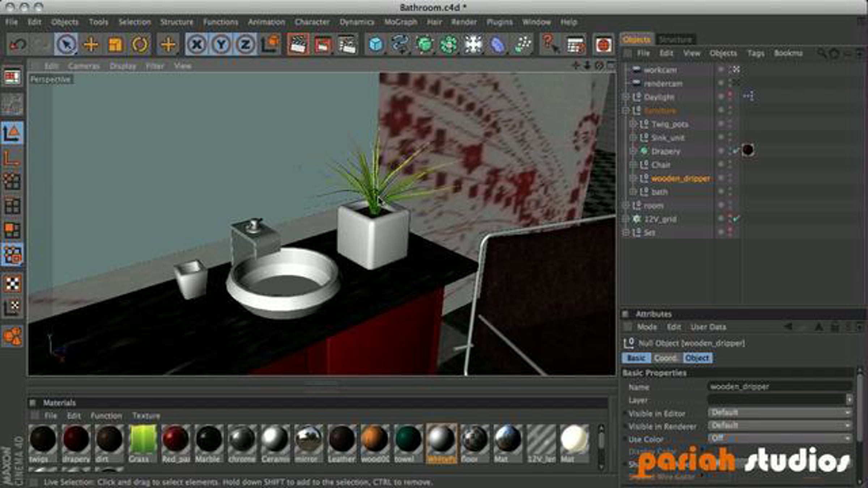Image resolution: width=868 pixels, height=488 pixels.
Task: Activate the Rotate tool icon
Action: pos(140,44)
